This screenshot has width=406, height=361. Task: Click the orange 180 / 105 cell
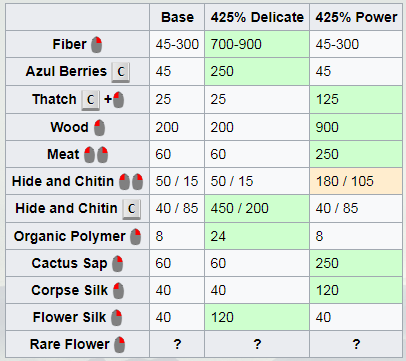(356, 181)
